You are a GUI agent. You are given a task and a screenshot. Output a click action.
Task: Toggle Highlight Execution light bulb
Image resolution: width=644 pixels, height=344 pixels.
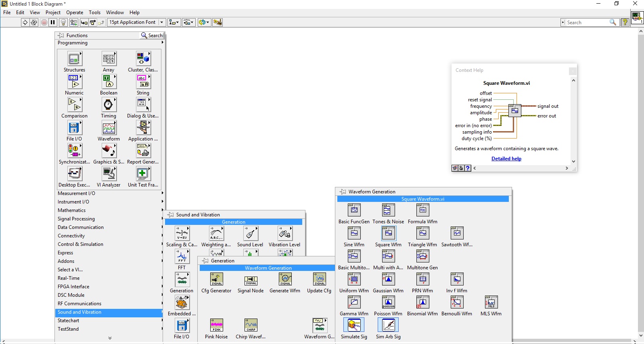click(63, 22)
